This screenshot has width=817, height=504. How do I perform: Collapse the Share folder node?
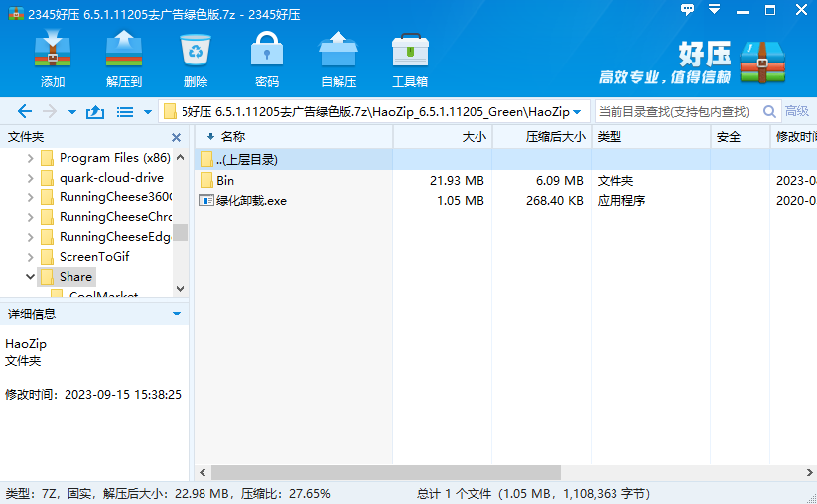[30, 277]
